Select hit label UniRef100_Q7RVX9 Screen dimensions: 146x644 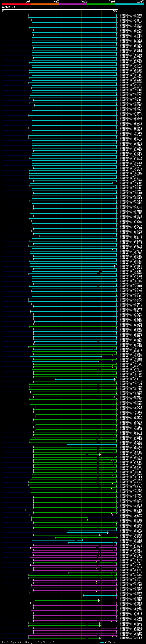(131, 575)
